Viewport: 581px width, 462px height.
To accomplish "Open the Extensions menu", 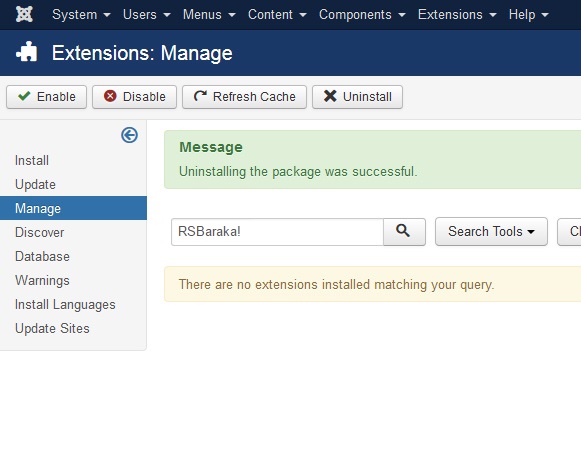I will [457, 14].
